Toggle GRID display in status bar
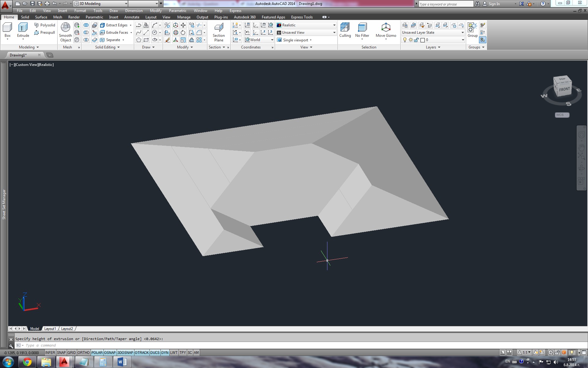 click(72, 353)
